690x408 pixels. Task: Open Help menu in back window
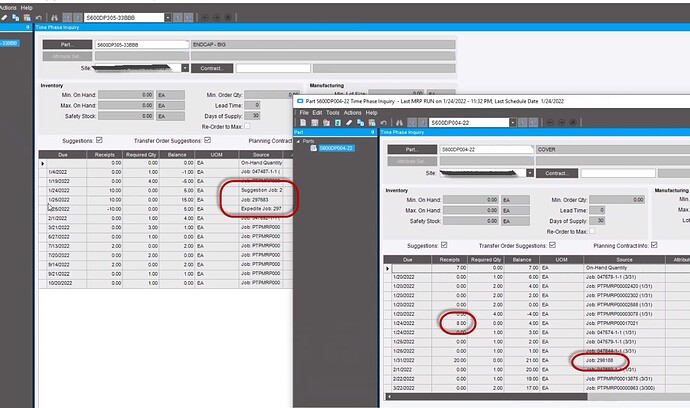pyautogui.click(x=26, y=7)
